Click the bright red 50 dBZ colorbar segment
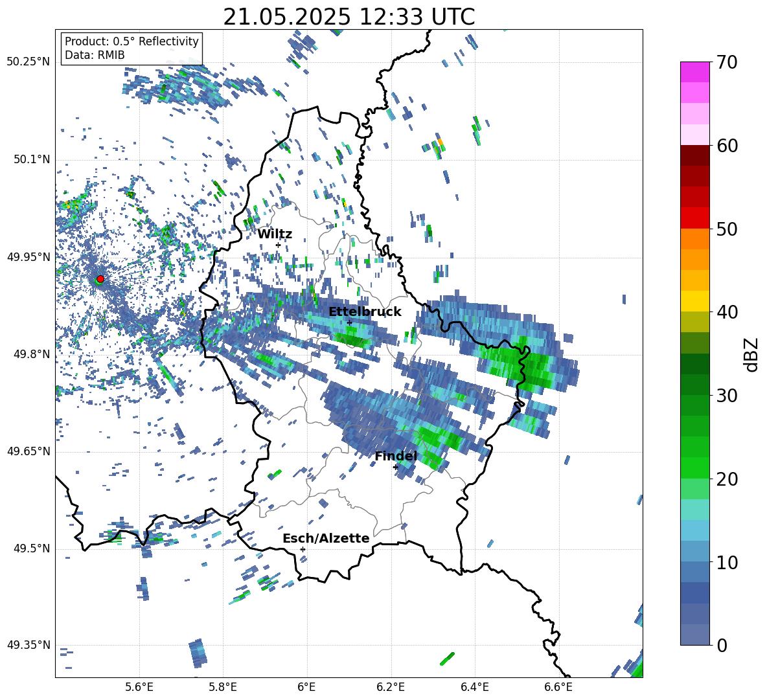The height and width of the screenshot is (700, 767). coord(694,218)
